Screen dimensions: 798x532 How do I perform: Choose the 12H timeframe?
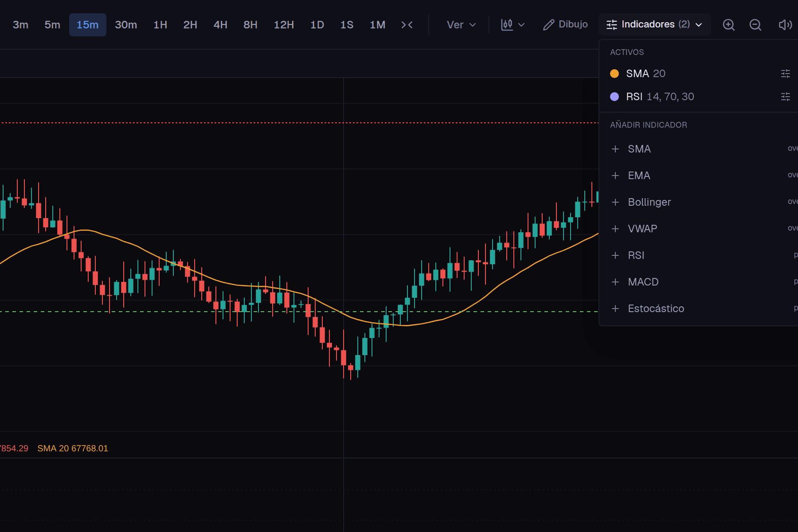click(x=284, y=25)
